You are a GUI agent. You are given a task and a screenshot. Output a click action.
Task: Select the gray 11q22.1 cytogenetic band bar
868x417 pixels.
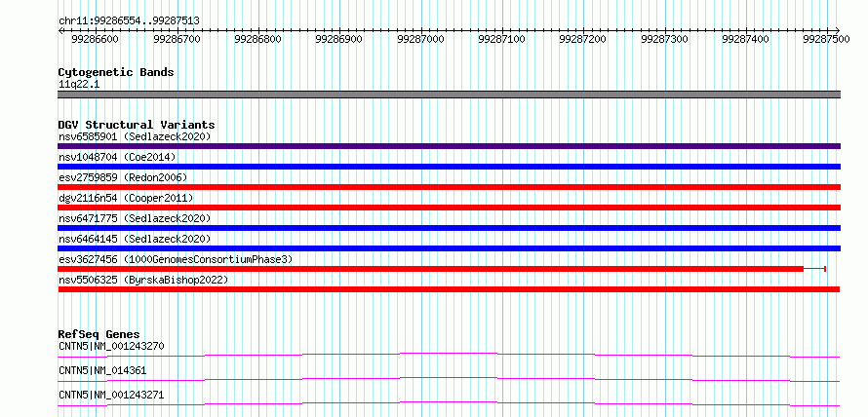point(449,95)
